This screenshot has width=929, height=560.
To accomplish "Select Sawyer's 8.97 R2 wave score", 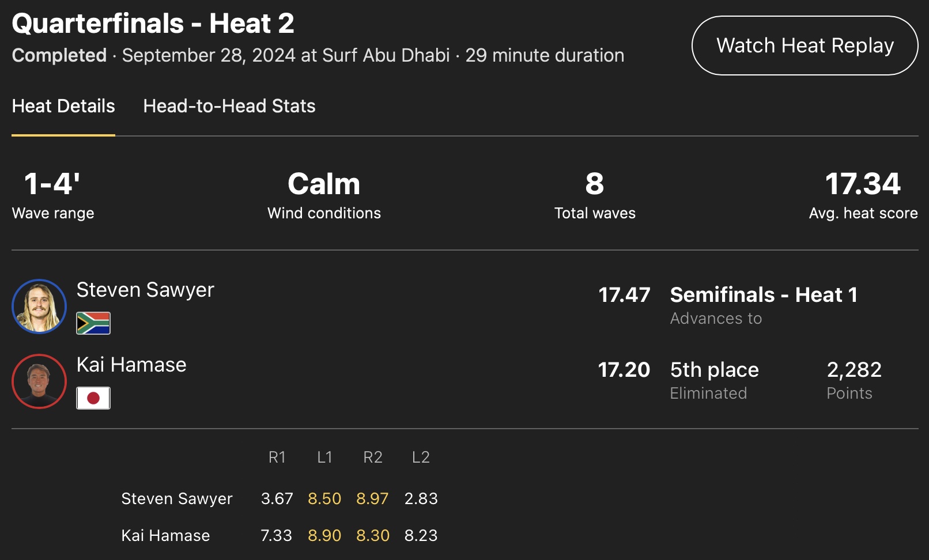I will [x=372, y=498].
